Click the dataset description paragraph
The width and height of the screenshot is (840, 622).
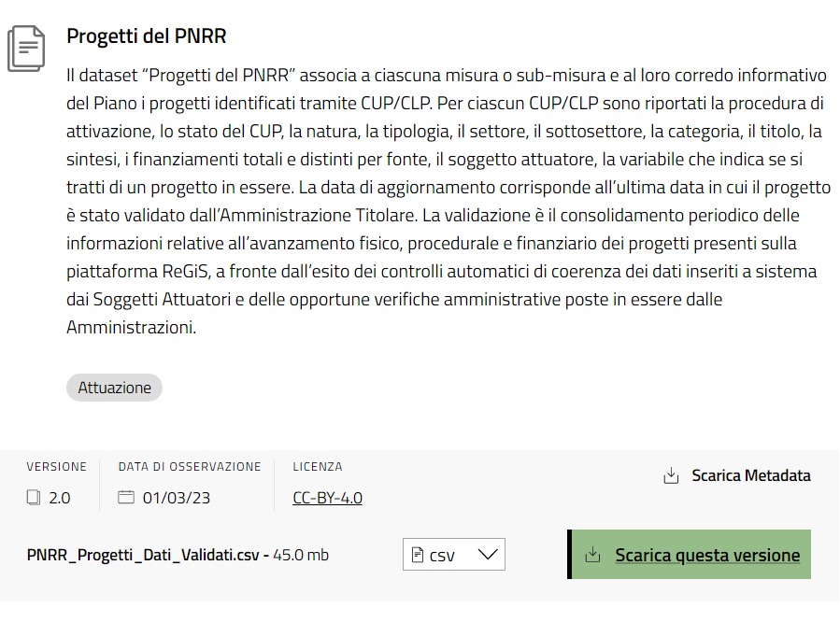pyautogui.click(x=448, y=202)
